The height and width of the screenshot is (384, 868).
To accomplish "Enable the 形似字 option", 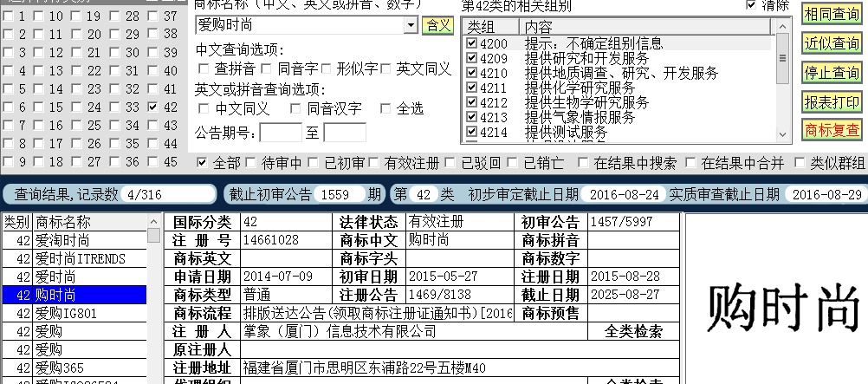I will click(x=326, y=68).
